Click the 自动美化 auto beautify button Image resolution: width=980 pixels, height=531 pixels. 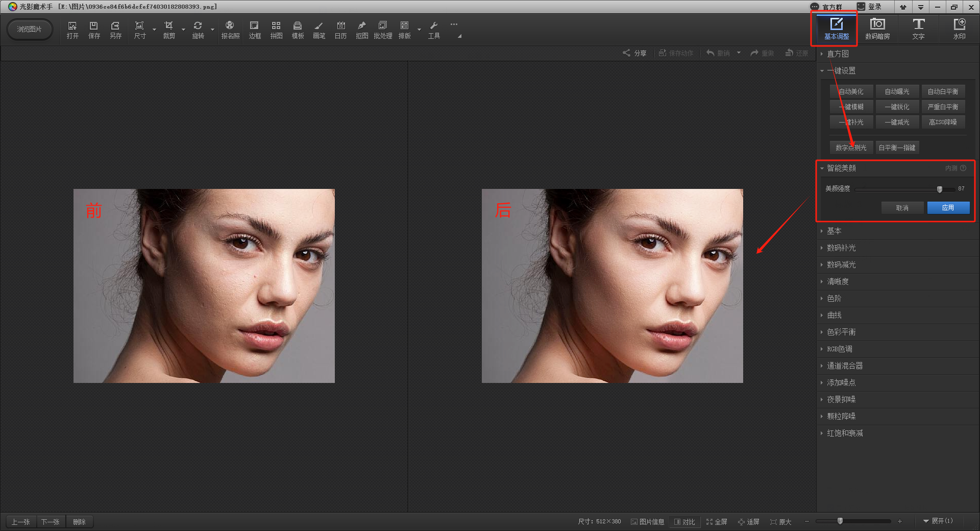pos(851,92)
